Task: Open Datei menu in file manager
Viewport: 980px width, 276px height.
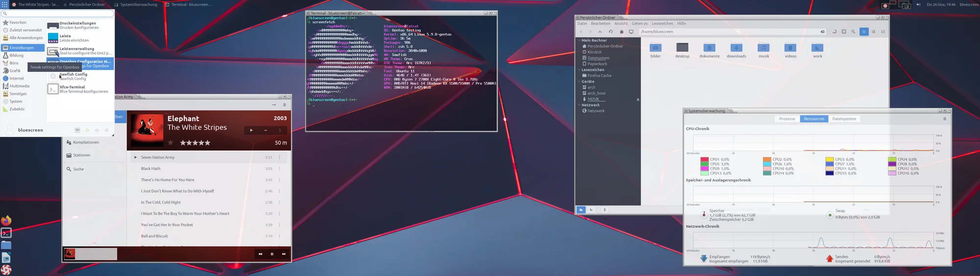Action: [x=582, y=24]
